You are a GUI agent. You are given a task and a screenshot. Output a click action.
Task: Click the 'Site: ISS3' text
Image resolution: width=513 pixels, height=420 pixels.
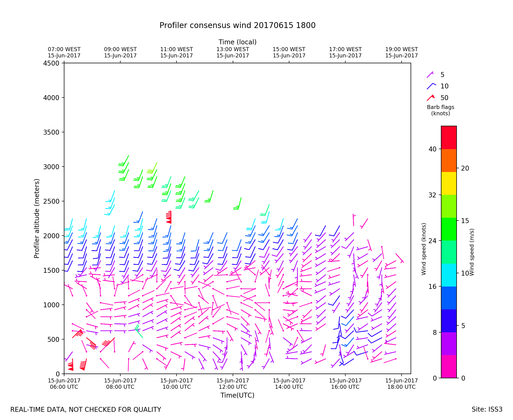[487, 409]
